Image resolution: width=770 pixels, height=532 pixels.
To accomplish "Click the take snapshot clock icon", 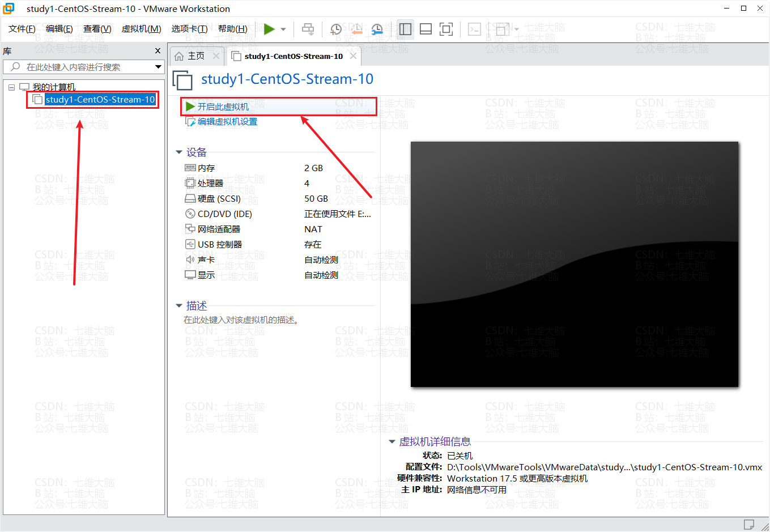I will [336, 29].
